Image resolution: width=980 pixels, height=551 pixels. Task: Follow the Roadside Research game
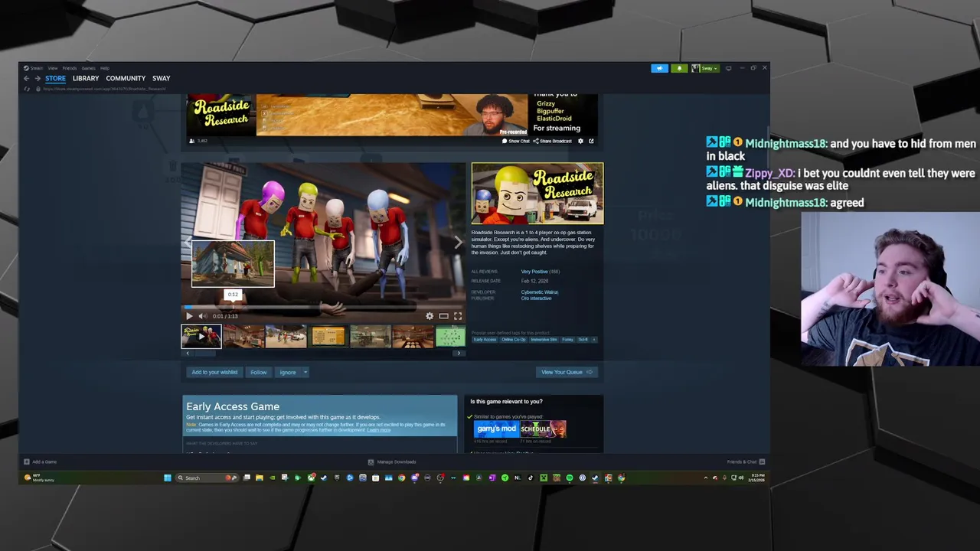pos(259,372)
